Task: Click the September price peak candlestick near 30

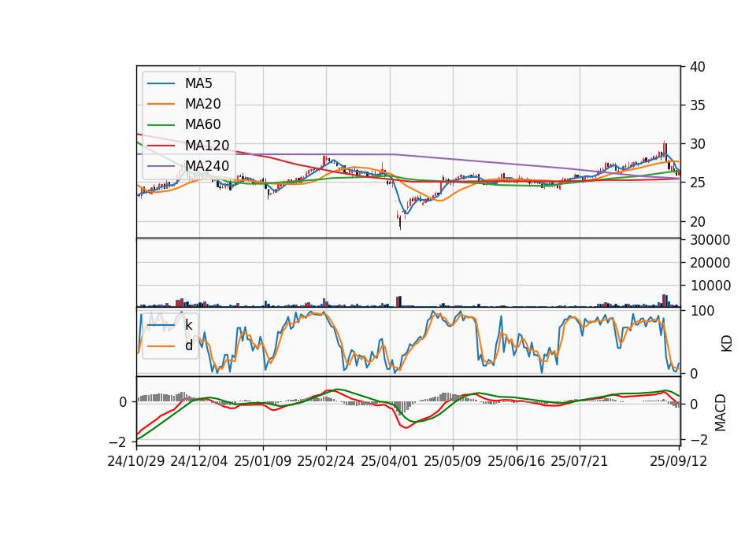Action: pyautogui.click(x=665, y=150)
